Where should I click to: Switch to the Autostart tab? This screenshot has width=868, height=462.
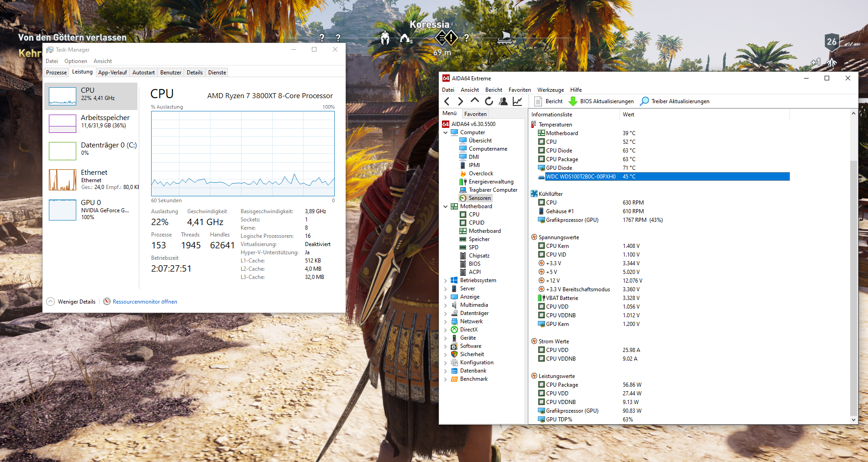click(x=143, y=73)
